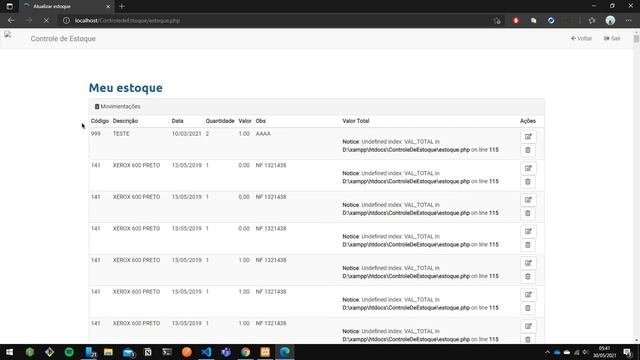640x360 pixels.
Task: Open the volume control in system tray
Action: point(585,352)
